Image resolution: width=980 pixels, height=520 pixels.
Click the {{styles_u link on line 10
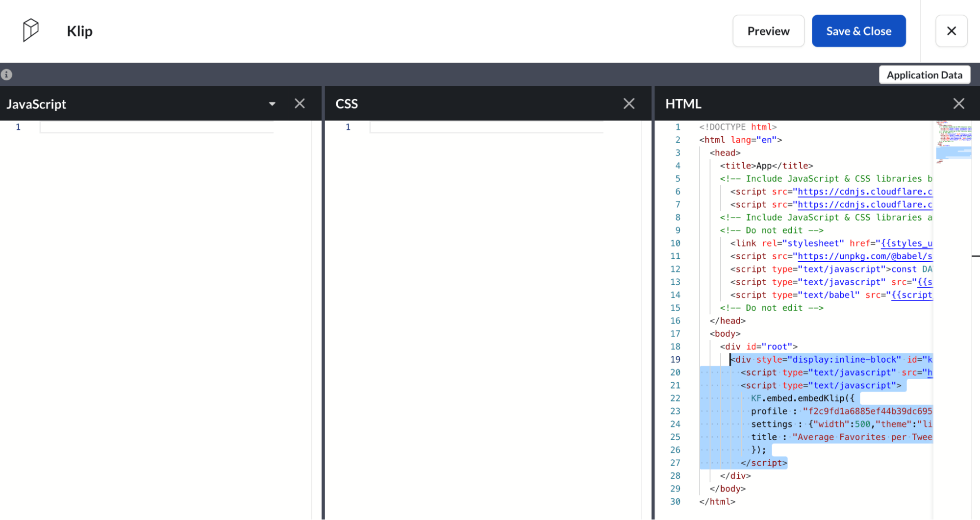coord(906,244)
